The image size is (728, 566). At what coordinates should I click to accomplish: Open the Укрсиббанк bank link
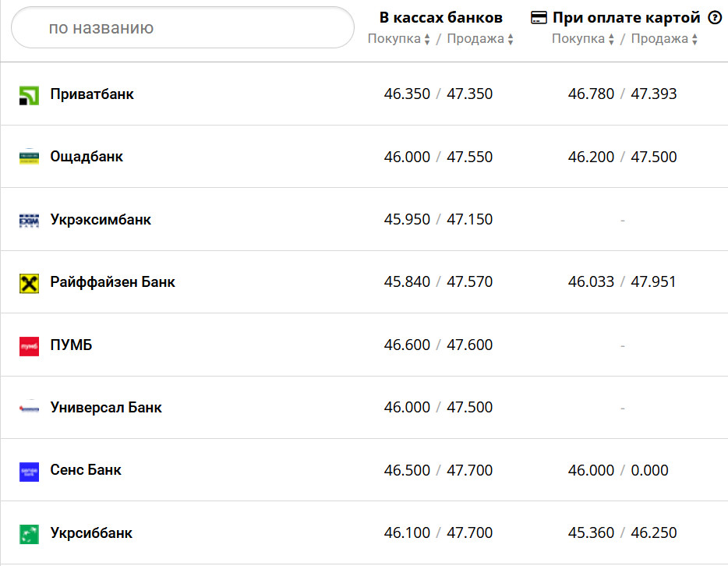point(91,533)
